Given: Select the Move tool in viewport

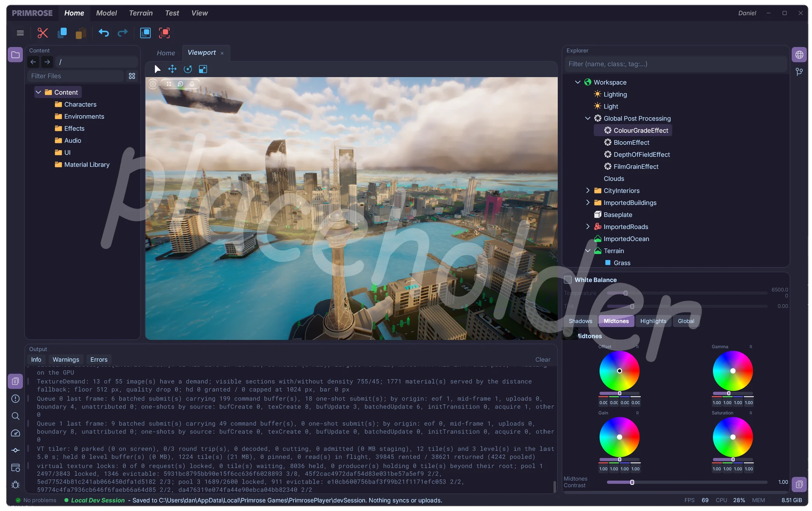Looking at the screenshot, I should coord(172,69).
